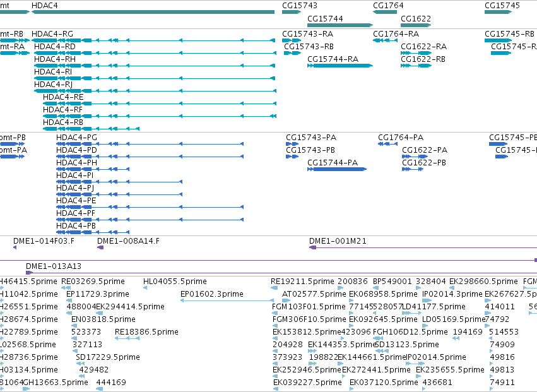Viewport: 537px width, 392px height.
Task: Click coding sequence HDAC4-PD
Action: click(150, 157)
